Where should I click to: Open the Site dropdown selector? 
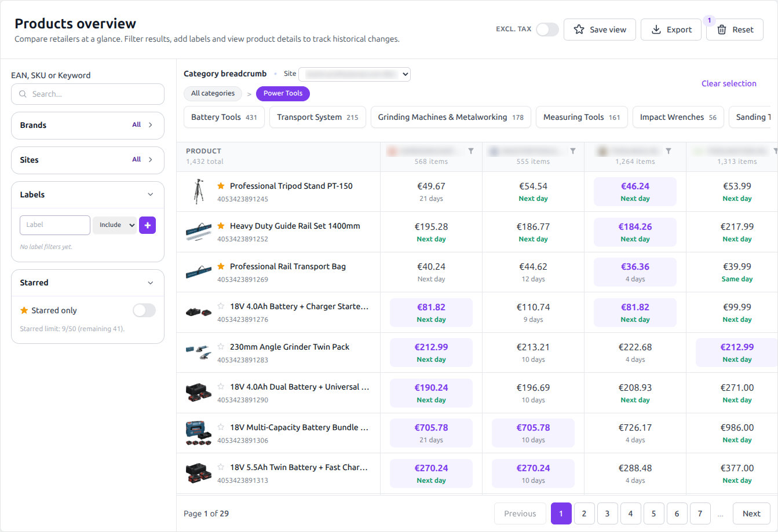[x=354, y=74]
